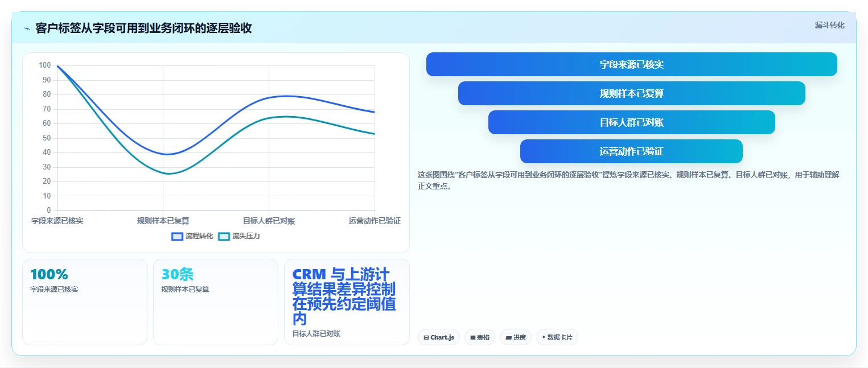Click x-axis label 目标人群已对账
The width and height of the screenshot is (868, 368).
coord(269,221)
